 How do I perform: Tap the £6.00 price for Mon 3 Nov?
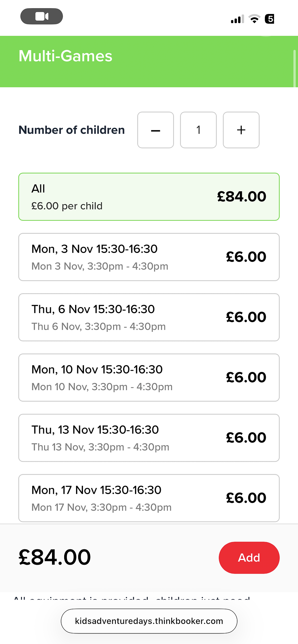point(246,257)
